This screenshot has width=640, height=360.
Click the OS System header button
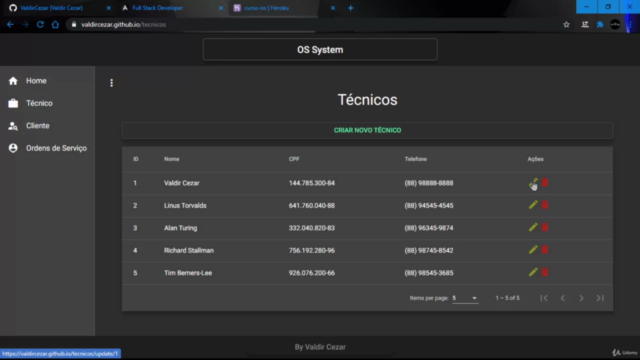320,49
